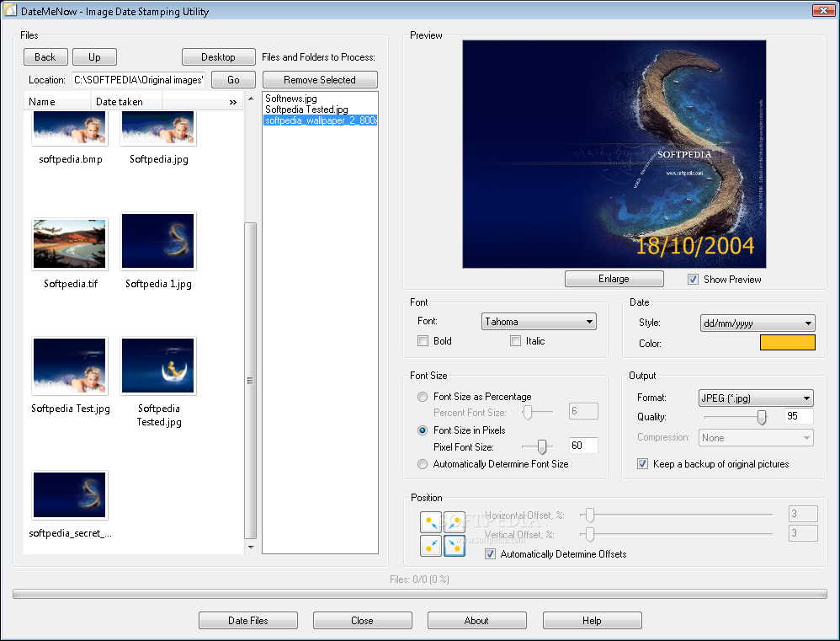840x641 pixels.
Task: Select the Softpedia.tif thumbnail
Action: pyautogui.click(x=70, y=244)
